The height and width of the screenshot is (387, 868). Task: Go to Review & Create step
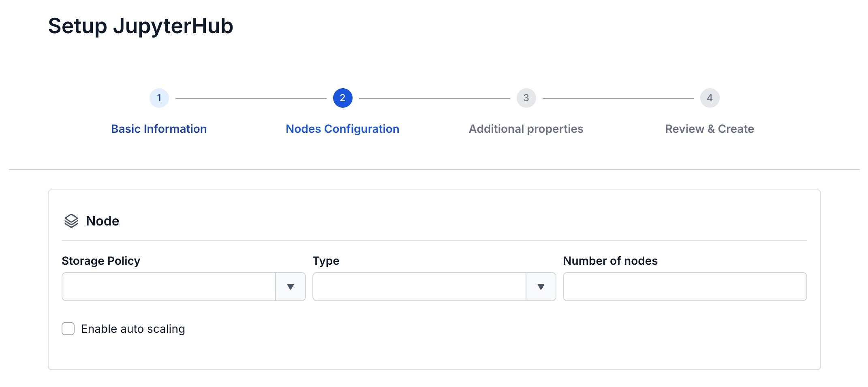tap(710, 129)
